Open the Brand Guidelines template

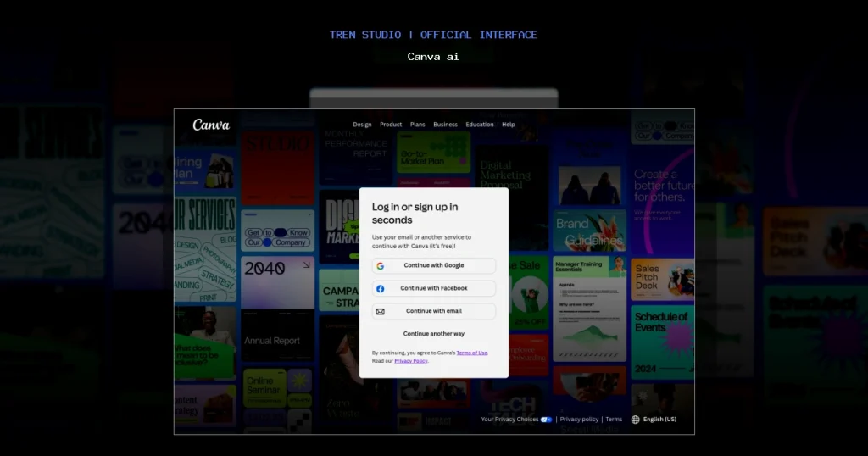point(590,231)
